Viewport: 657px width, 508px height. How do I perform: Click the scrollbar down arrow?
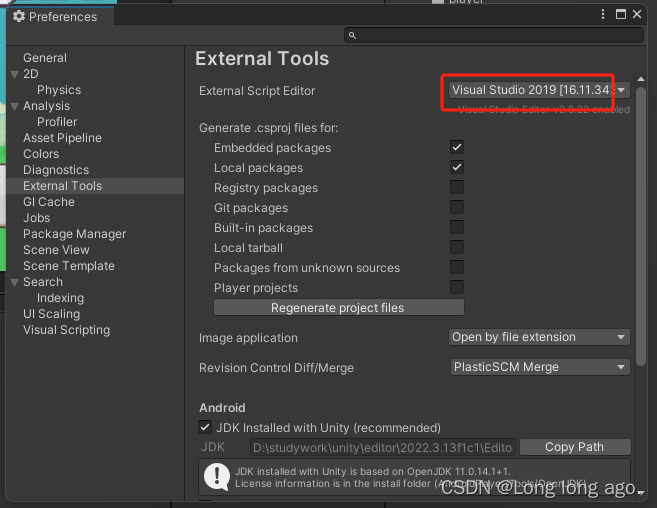pos(641,493)
